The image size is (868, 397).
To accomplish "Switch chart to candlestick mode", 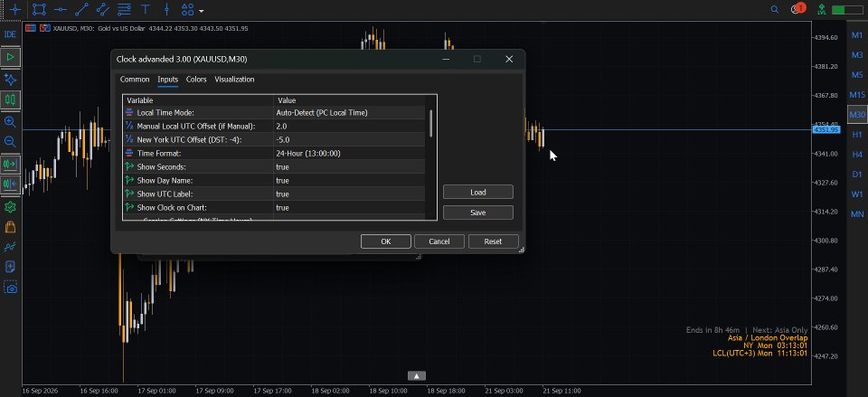I will click(x=10, y=99).
